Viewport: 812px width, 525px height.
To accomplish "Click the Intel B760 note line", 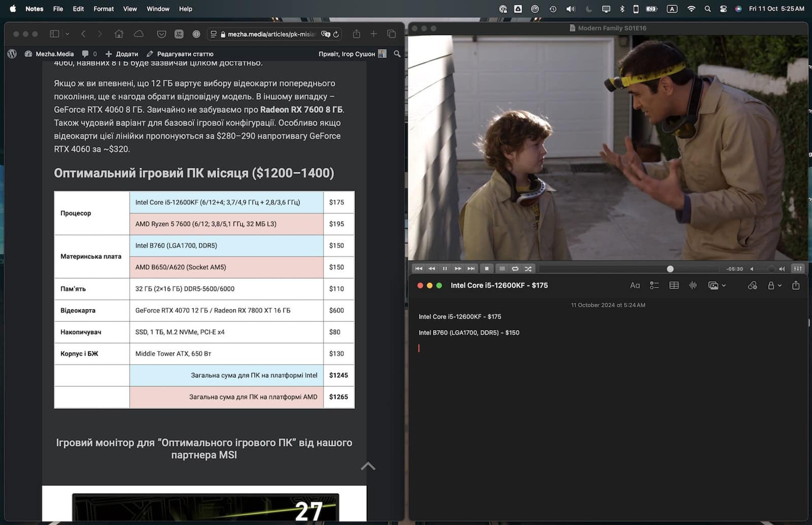I will (x=469, y=333).
